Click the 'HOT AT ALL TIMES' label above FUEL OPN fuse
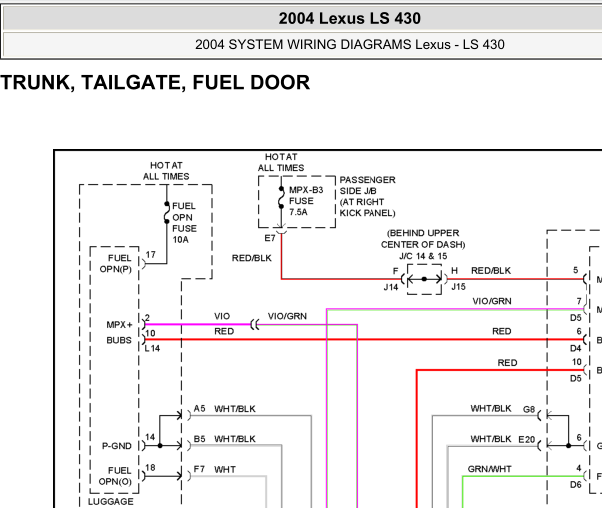Image resolution: width=602 pixels, height=508 pixels. pyautogui.click(x=166, y=171)
